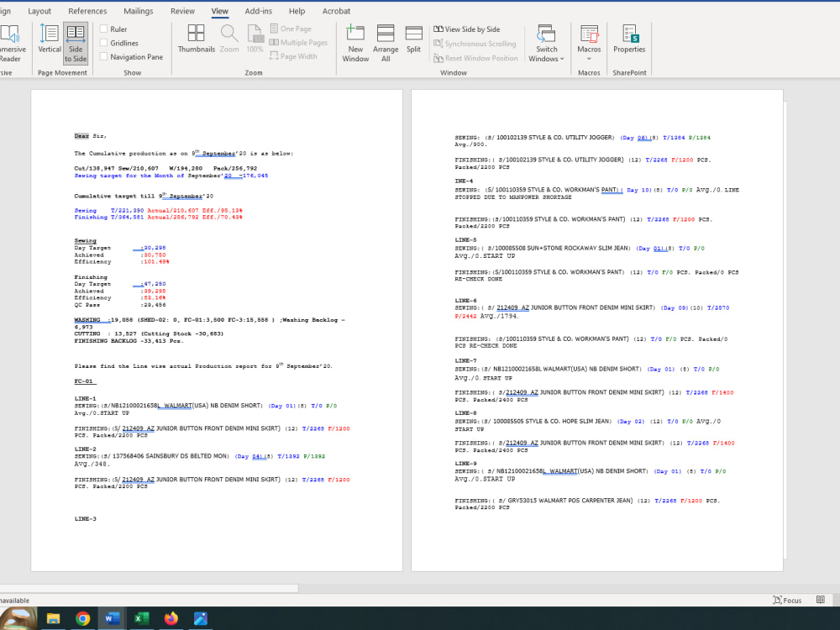This screenshot has width=840, height=630.
Task: Enable the Ruler checkbox
Action: point(102,28)
